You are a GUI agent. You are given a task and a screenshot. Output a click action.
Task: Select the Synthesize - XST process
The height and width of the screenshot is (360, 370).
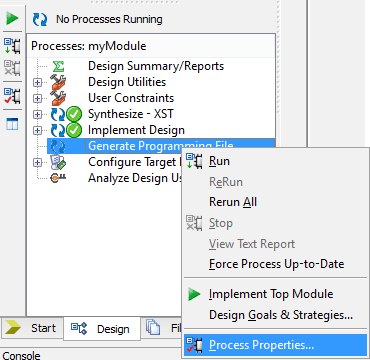(x=131, y=114)
